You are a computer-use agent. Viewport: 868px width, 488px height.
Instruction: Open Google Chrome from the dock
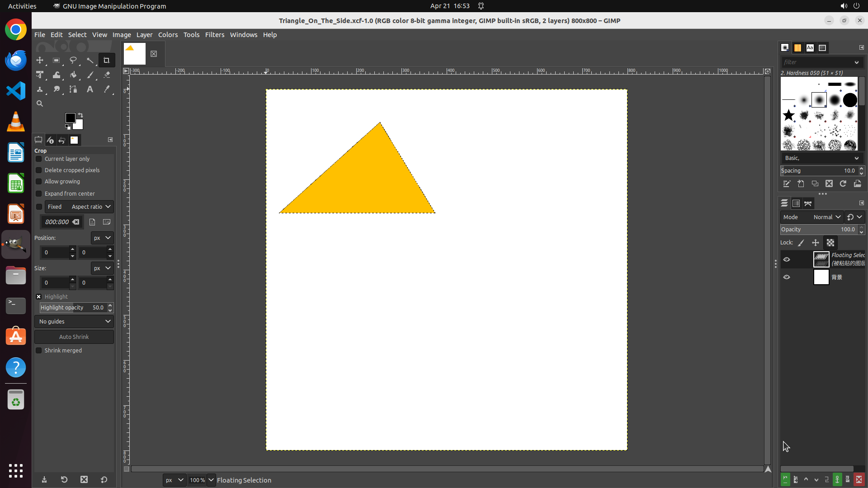tap(16, 30)
